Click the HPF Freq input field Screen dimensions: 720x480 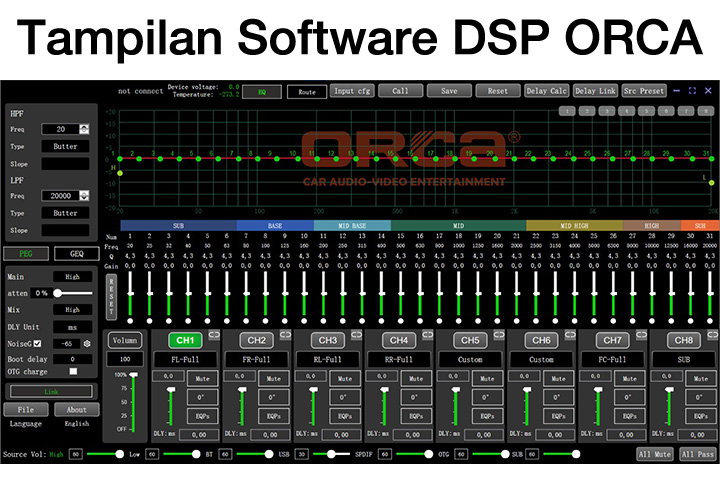[x=61, y=129]
